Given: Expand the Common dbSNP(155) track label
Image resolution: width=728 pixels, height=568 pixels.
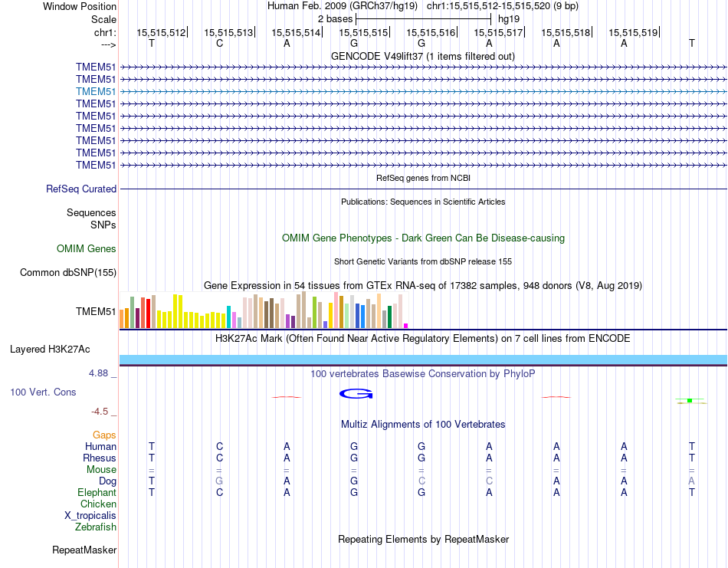Looking at the screenshot, I should 68,272.
